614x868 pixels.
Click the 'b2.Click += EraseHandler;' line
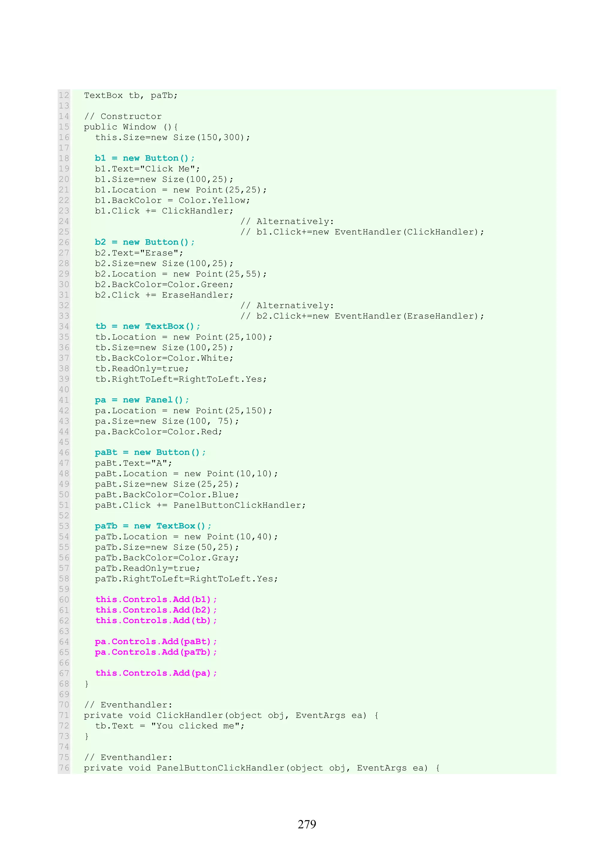pos(164,295)
